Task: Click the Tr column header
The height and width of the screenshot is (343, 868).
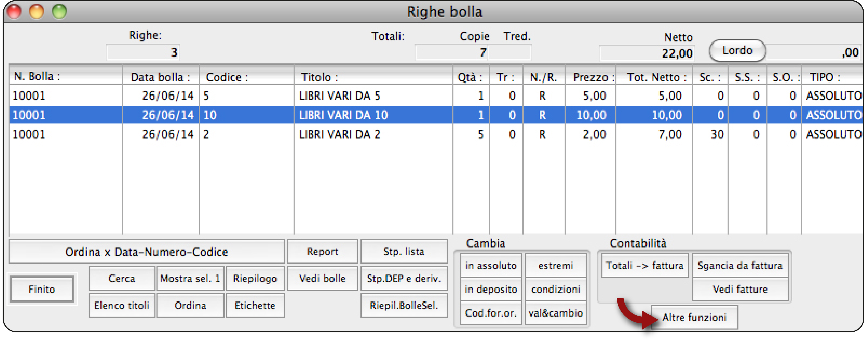Action: pyautogui.click(x=506, y=77)
